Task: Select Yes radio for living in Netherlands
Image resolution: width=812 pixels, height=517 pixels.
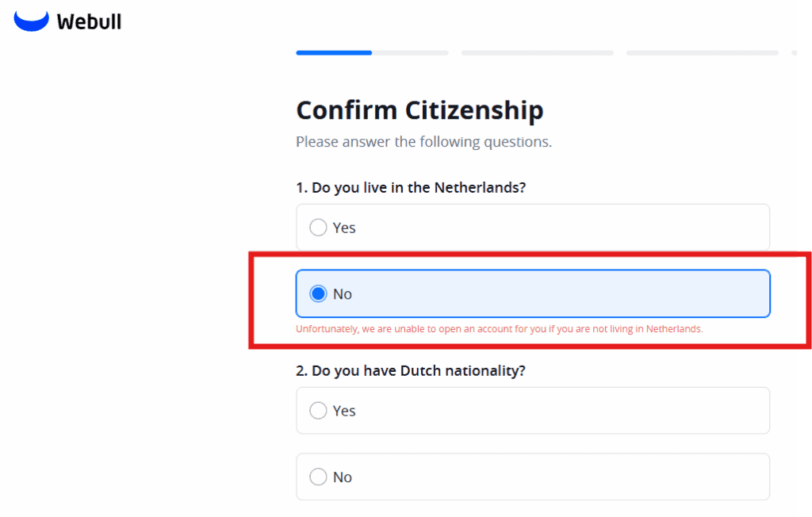Action: click(x=318, y=228)
